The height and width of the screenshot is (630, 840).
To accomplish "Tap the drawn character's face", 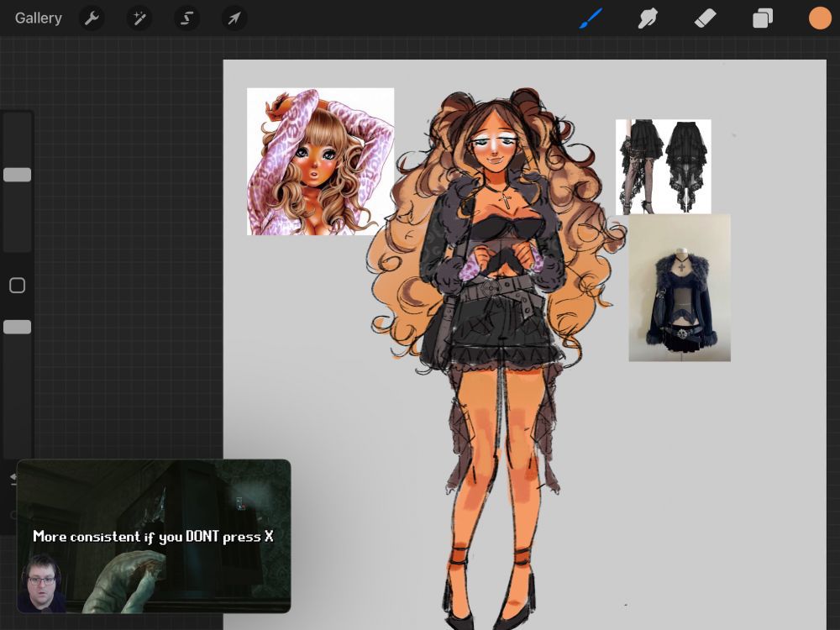I will point(492,147).
